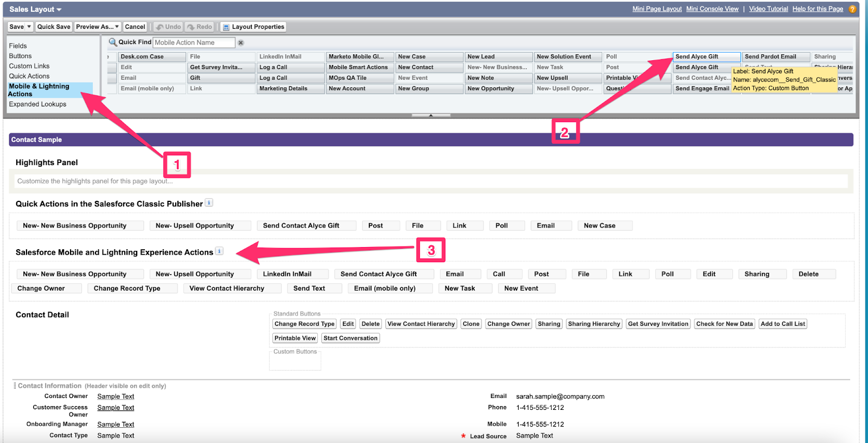The height and width of the screenshot is (443, 868).
Task: Select New Group in the palette
Action: pyautogui.click(x=429, y=88)
